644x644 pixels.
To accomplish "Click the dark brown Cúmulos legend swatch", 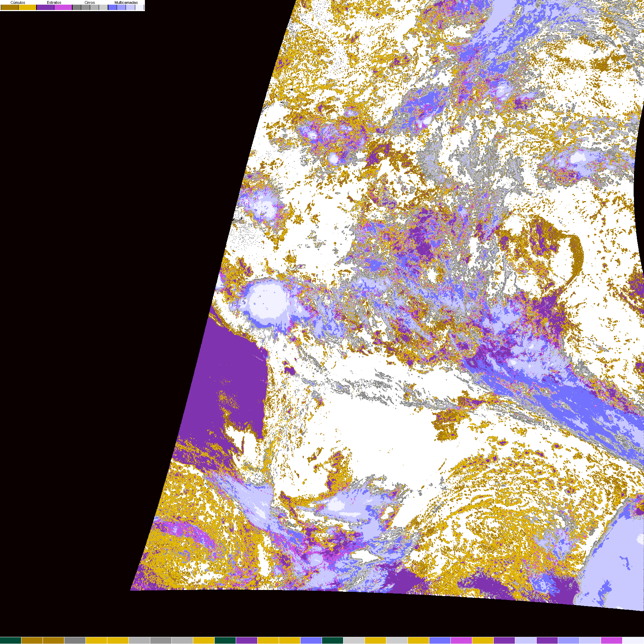I will point(10,7).
